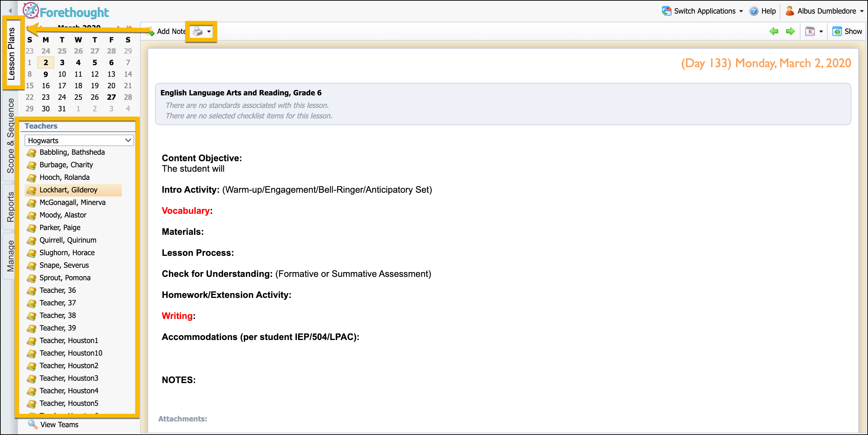Select teacher Parker, Paige

click(x=60, y=228)
